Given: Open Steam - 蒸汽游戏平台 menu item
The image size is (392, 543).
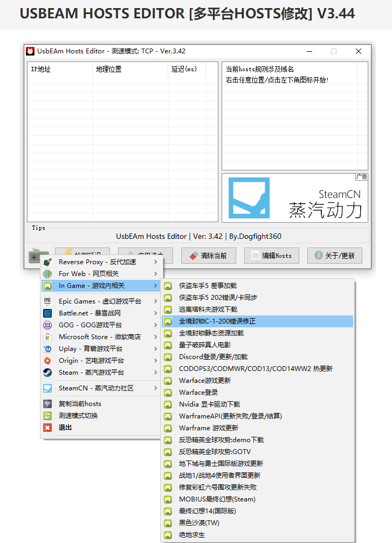Looking at the screenshot, I should point(101,373).
